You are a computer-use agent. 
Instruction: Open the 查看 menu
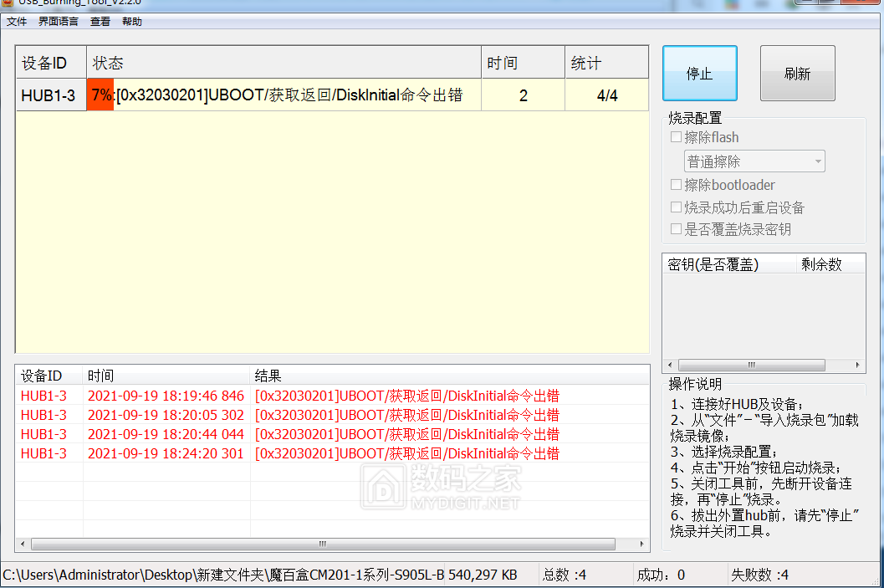click(100, 21)
